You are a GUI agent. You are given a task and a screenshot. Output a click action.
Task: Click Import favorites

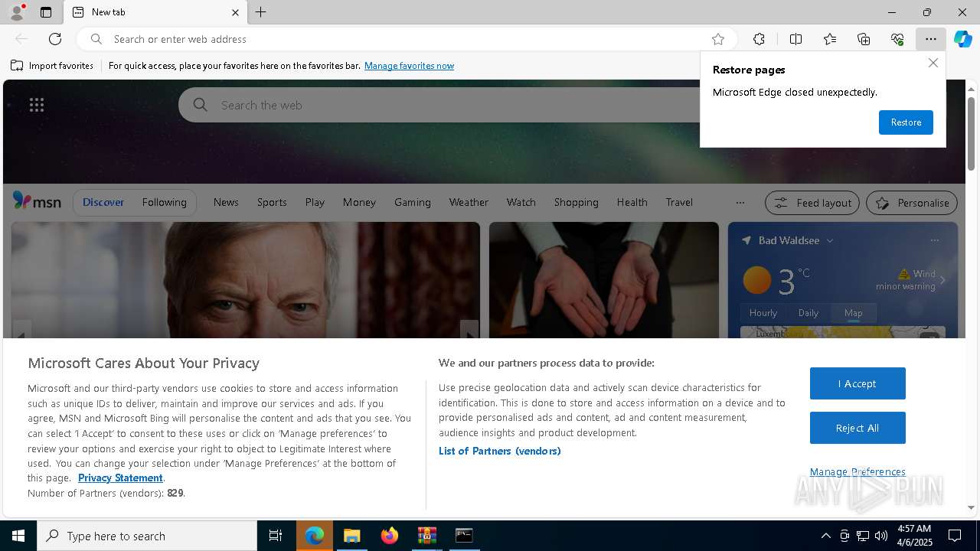coord(52,66)
